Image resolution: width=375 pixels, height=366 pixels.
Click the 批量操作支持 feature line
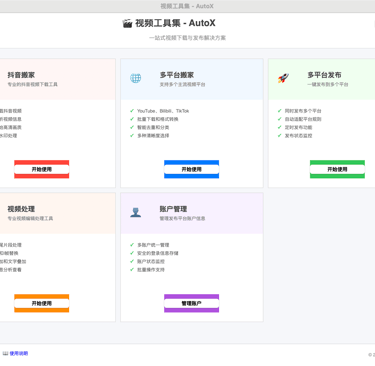[151, 270]
